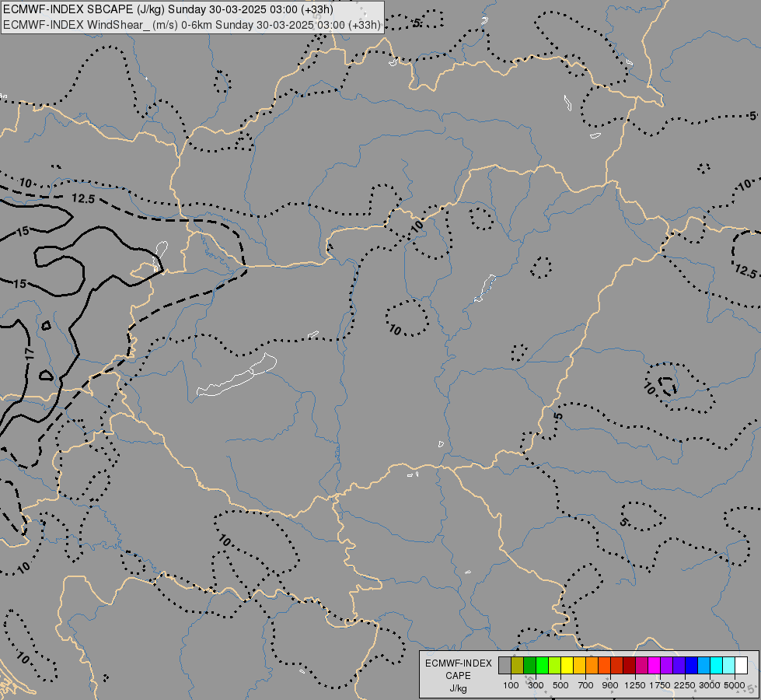Screen dimensions: 761x700
Task: Select the legend value 1750
Action: (660, 685)
